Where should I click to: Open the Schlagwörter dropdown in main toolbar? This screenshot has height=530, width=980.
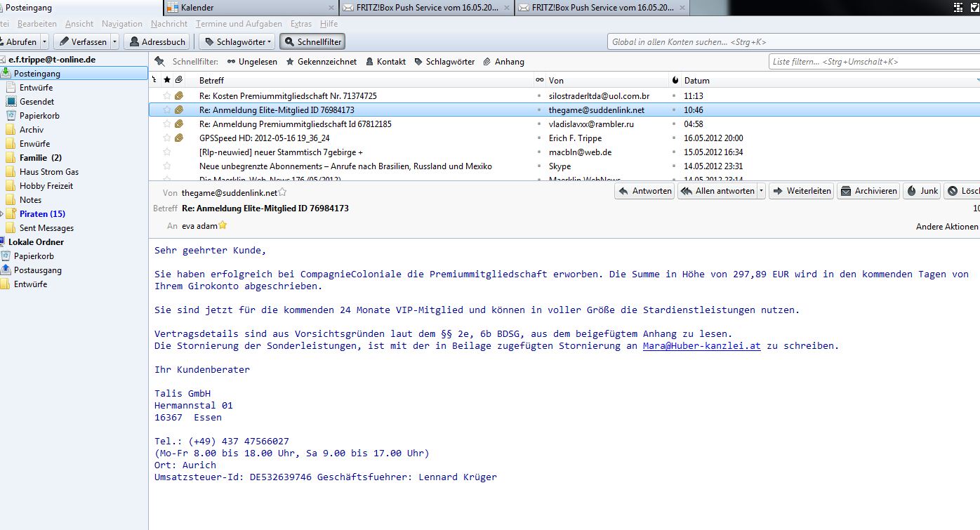click(x=237, y=42)
